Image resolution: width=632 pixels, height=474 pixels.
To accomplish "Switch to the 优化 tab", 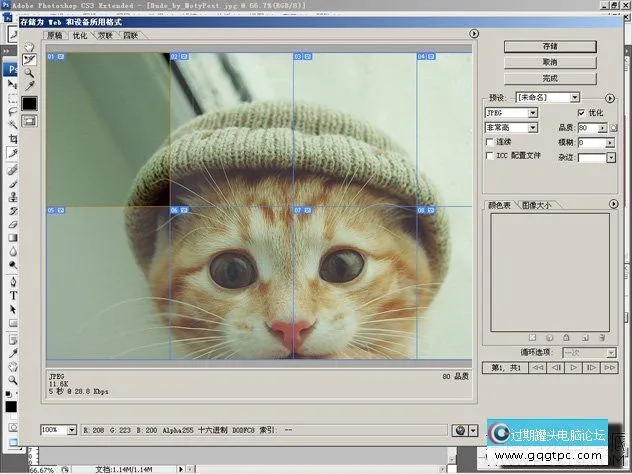I will pos(80,35).
